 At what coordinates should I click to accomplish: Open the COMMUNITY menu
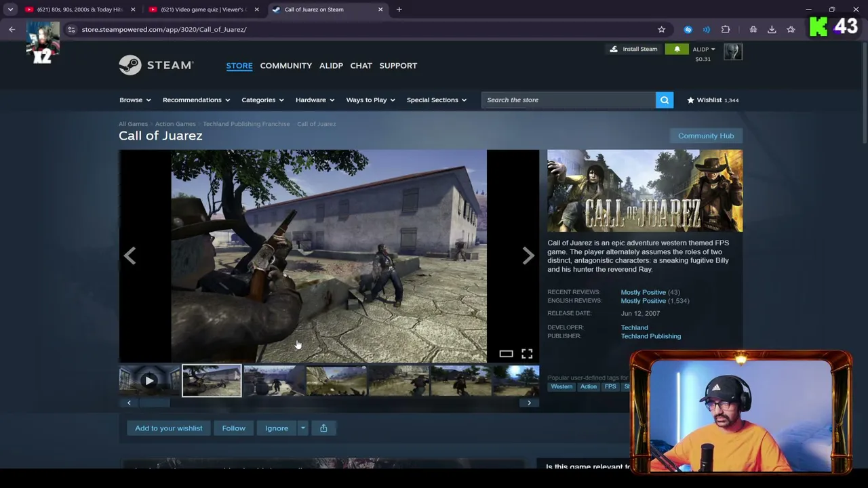(285, 66)
